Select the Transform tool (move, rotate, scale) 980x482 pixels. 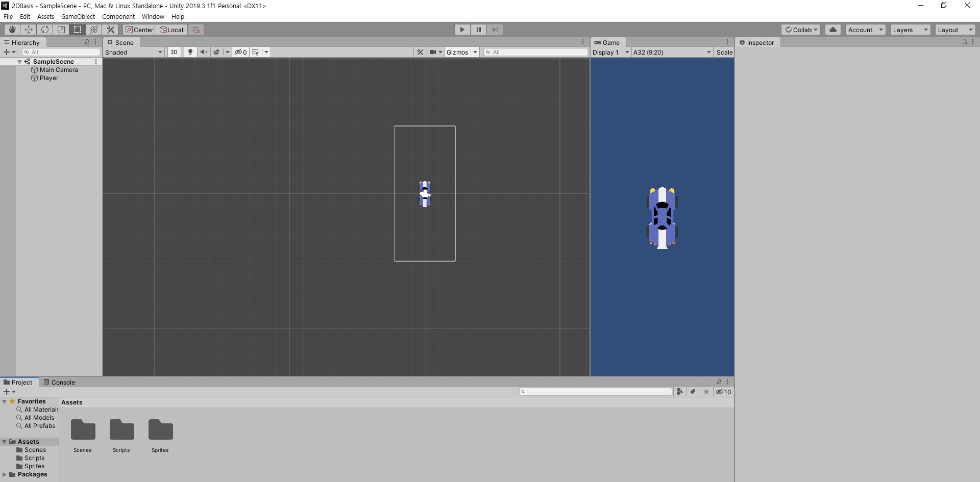pyautogui.click(x=94, y=30)
